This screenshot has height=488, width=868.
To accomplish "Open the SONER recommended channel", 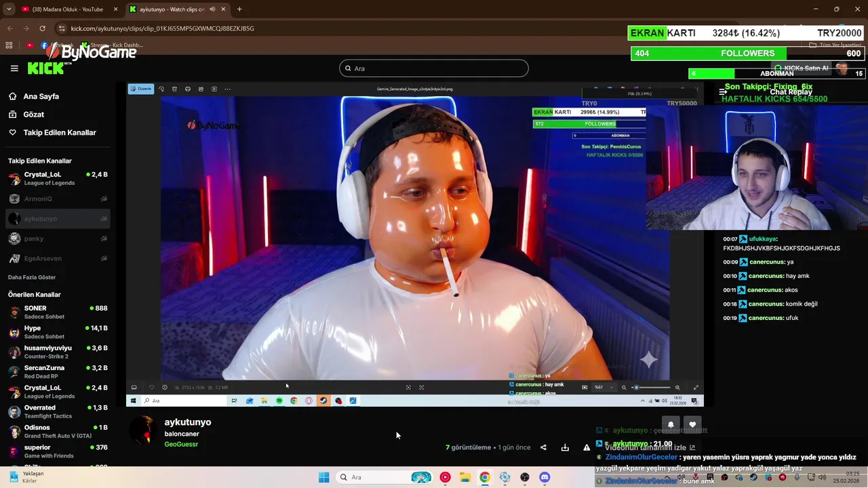I will 58,312.
